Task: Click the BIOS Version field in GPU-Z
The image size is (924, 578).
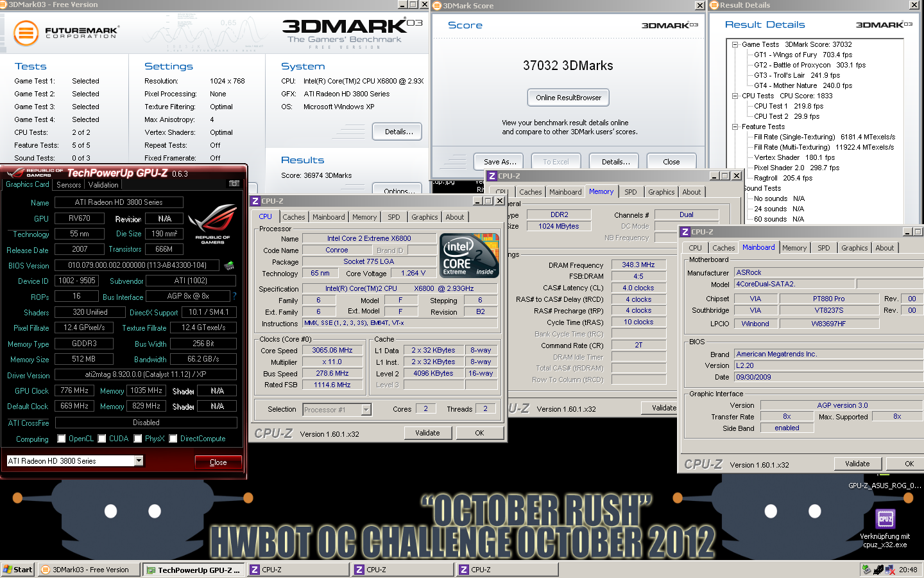Action: [137, 265]
